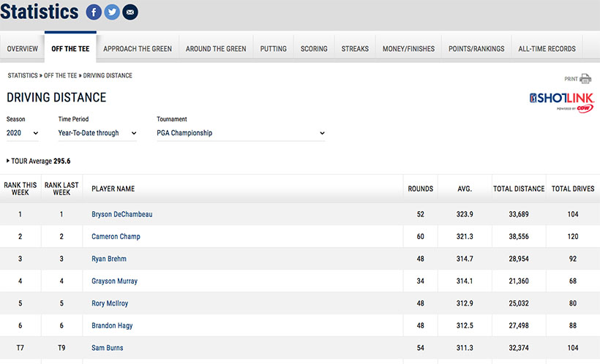
Task: Open the Tournament dropdown showing PGA Championship
Action: [241, 133]
